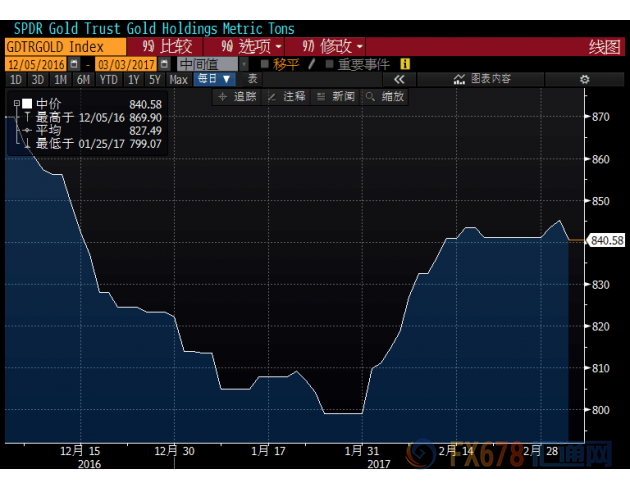630x490 pixels.
Task: Toggle 重要事件 key events checkbox
Action: (329, 64)
